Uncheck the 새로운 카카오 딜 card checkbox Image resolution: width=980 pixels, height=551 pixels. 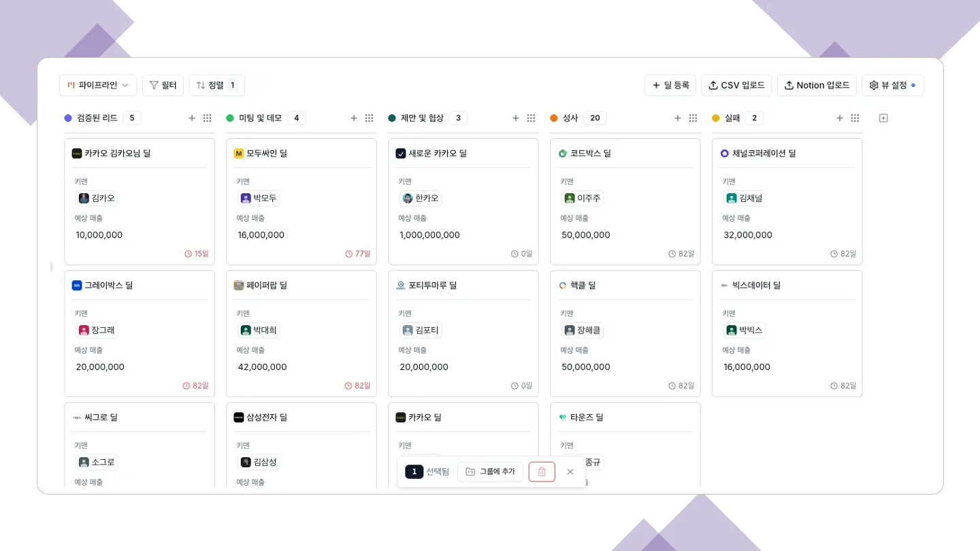click(x=401, y=154)
